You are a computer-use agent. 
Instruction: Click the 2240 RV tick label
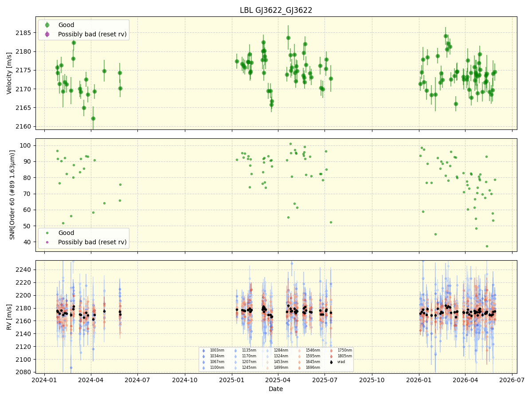tap(24, 270)
